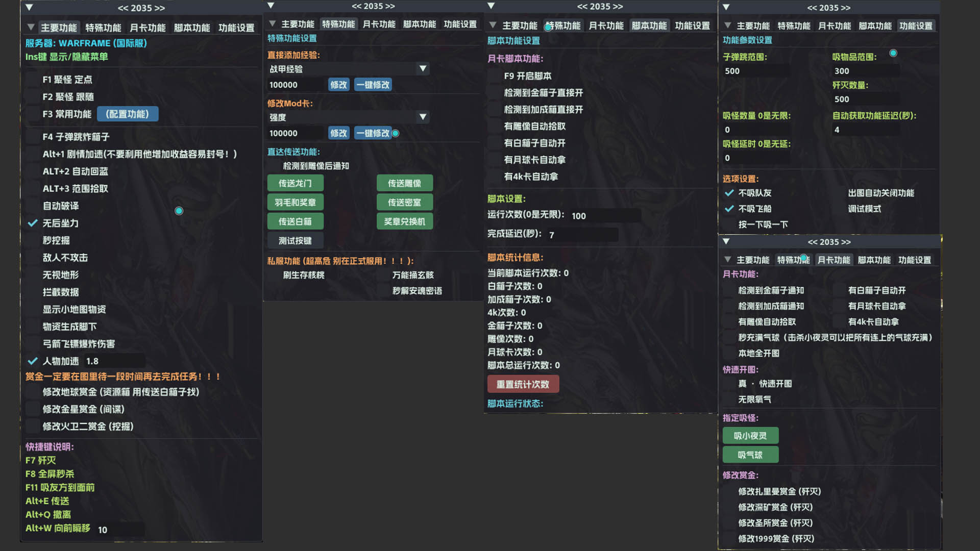Open the 战甲经验 dropdown
The height and width of the screenshot is (551, 980).
pyautogui.click(x=423, y=69)
